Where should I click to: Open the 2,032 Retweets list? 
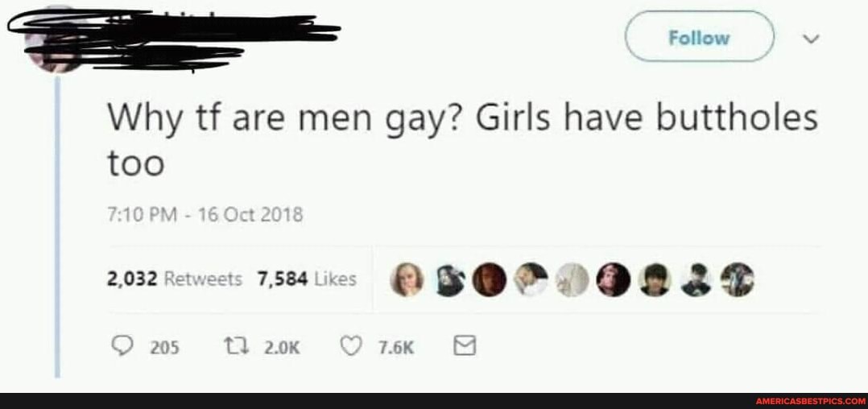[175, 279]
